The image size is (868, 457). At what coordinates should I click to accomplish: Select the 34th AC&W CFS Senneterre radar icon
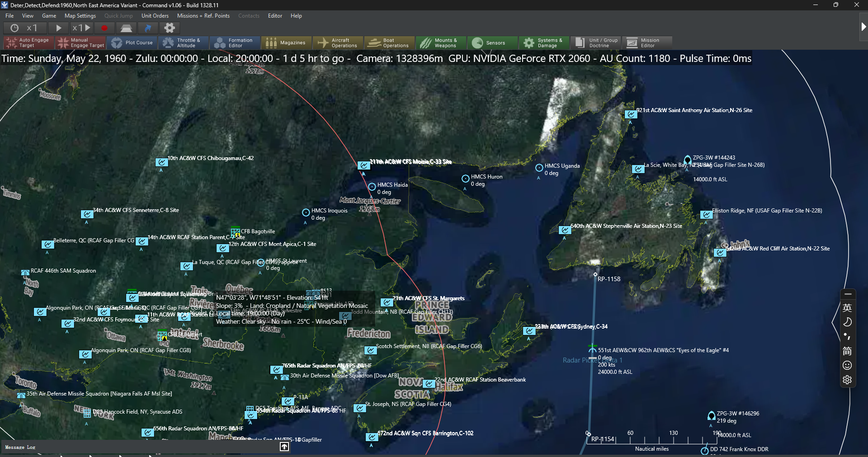click(x=87, y=214)
